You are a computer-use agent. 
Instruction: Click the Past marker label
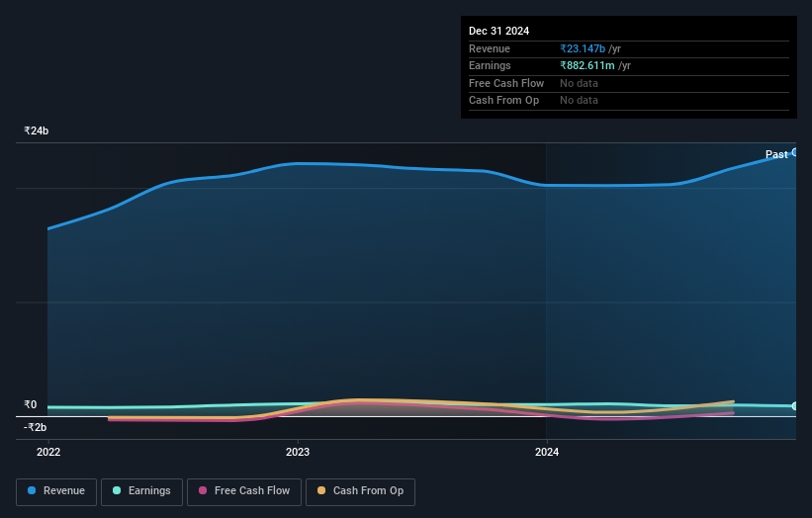[x=776, y=154]
